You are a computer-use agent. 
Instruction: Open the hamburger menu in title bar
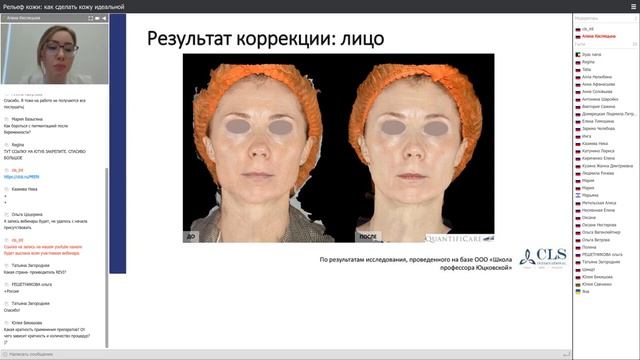click(633, 7)
